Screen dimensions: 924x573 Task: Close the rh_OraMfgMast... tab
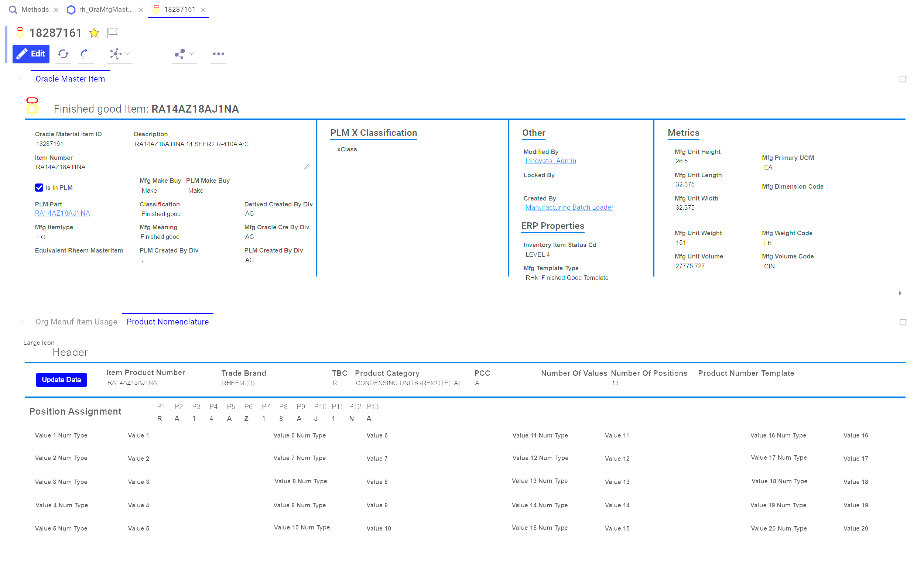141,10
